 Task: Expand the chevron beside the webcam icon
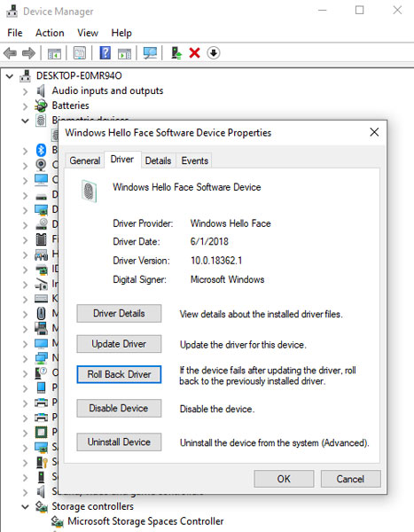(x=25, y=166)
